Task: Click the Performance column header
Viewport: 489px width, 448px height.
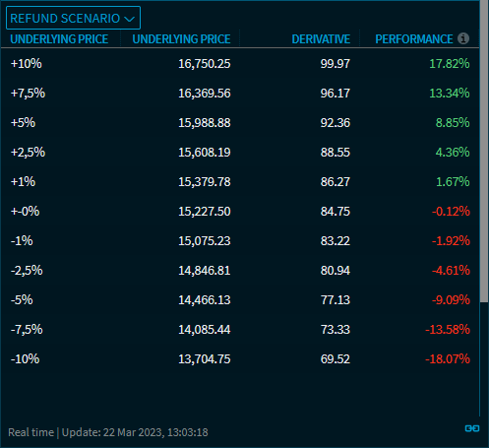Action: pyautogui.click(x=414, y=39)
